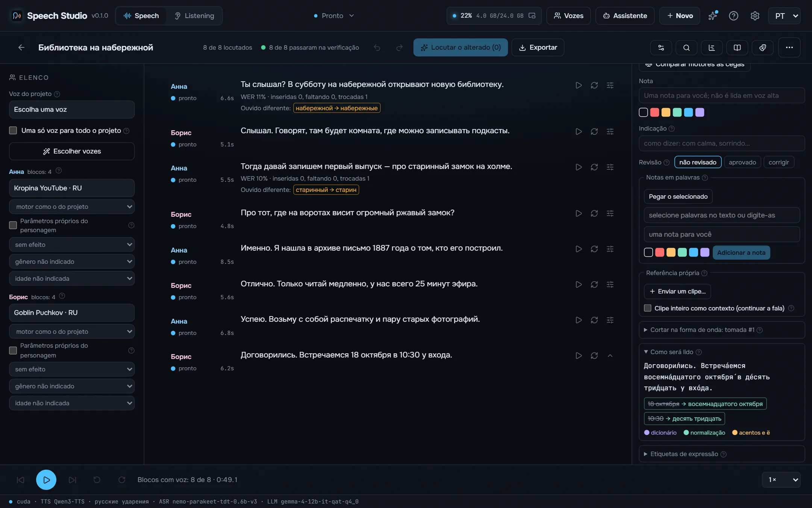
Task: Play the block 'Про тот, где на воротах'
Action: tap(579, 213)
